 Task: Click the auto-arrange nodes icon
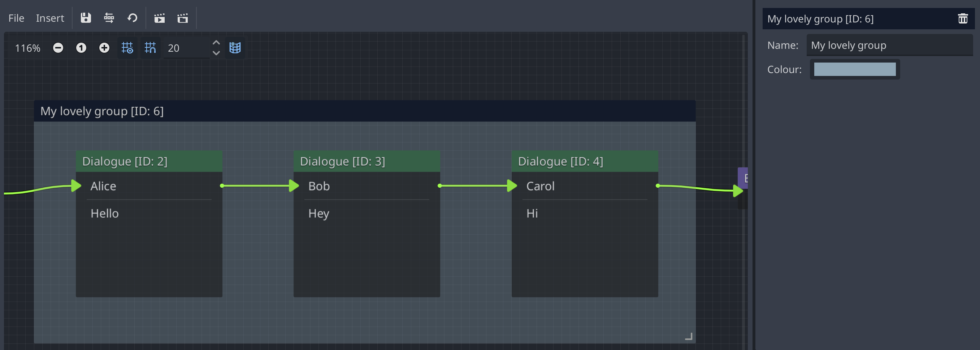109,18
